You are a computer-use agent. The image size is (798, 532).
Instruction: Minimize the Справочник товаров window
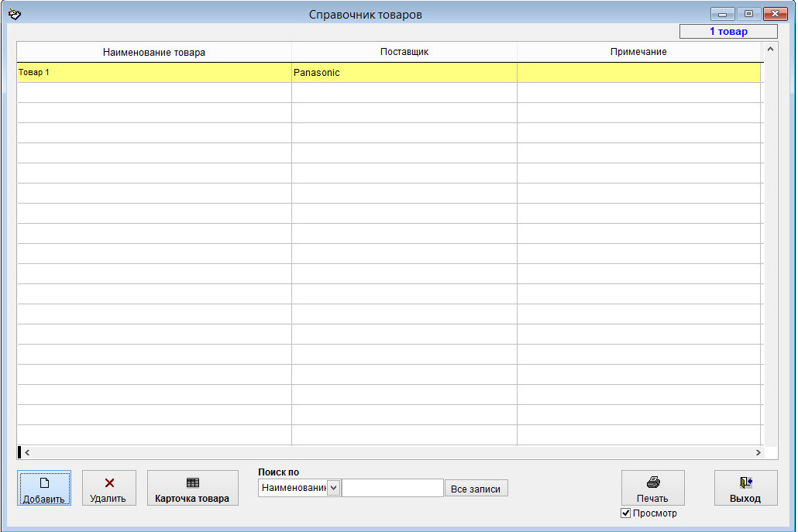pyautogui.click(x=722, y=14)
